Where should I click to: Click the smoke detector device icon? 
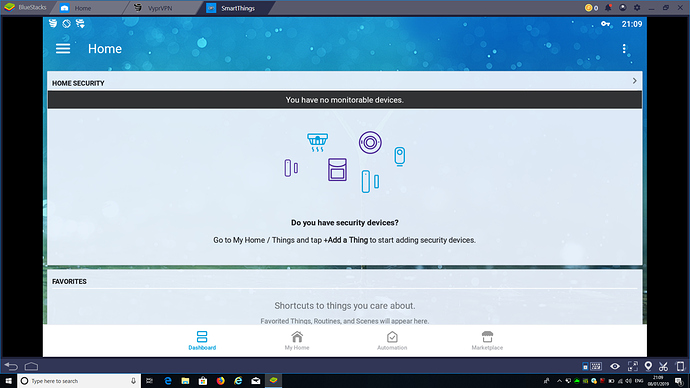(x=317, y=143)
